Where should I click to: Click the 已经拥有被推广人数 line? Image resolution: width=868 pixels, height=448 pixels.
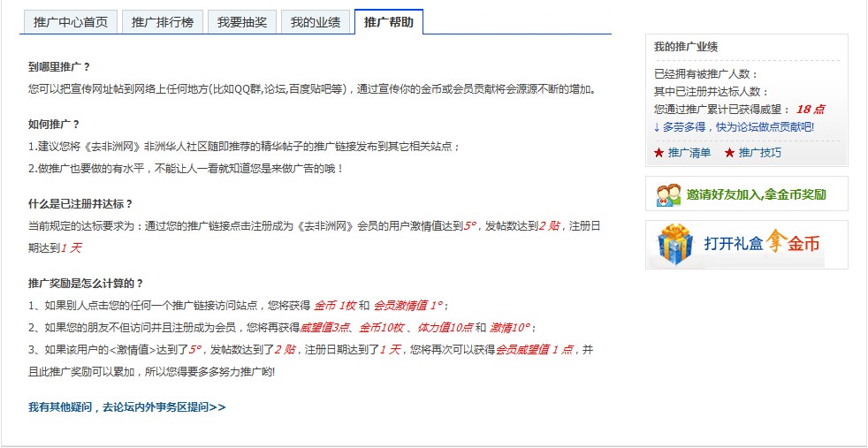(706, 74)
